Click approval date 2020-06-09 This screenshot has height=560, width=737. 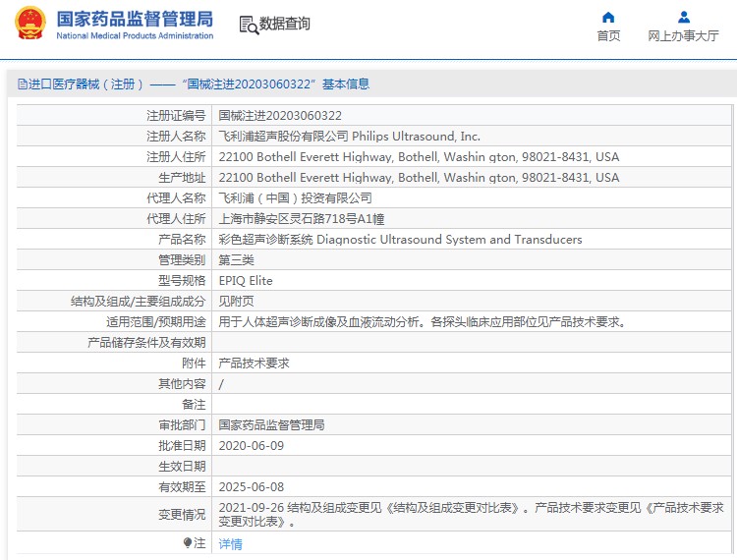[x=251, y=446]
